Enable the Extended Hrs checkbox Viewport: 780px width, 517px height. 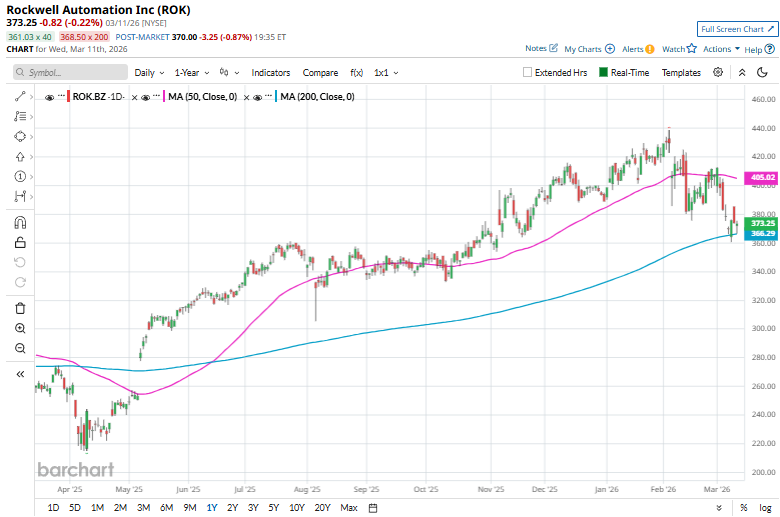(528, 73)
